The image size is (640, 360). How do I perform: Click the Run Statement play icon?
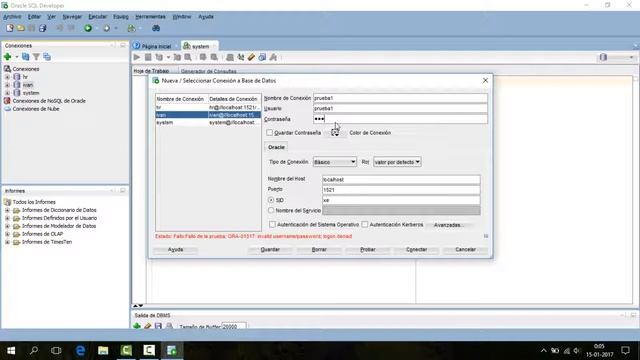[x=137, y=57]
